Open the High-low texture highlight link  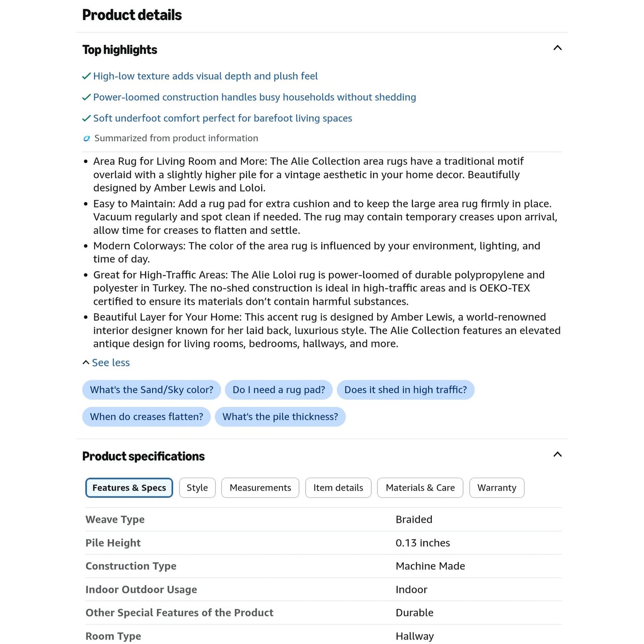[x=205, y=76]
